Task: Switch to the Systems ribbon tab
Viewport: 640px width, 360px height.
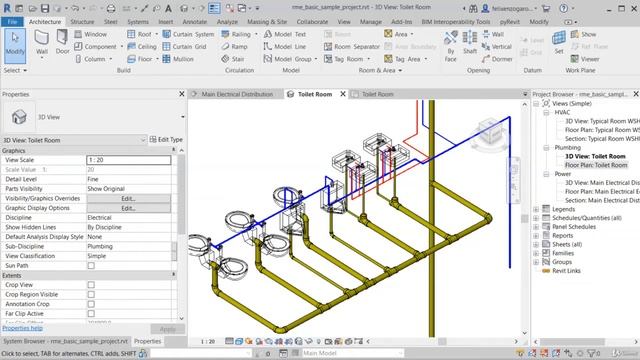Action: [138, 22]
